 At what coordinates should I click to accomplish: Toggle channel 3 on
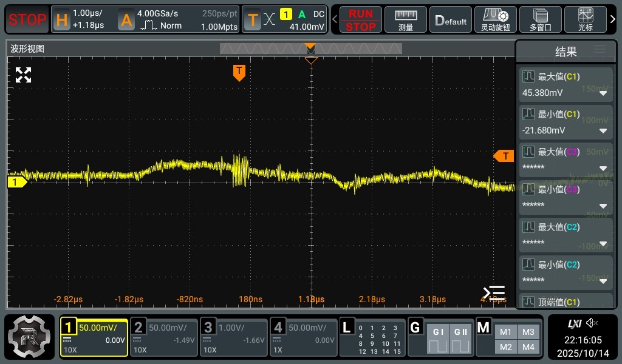pyautogui.click(x=234, y=337)
